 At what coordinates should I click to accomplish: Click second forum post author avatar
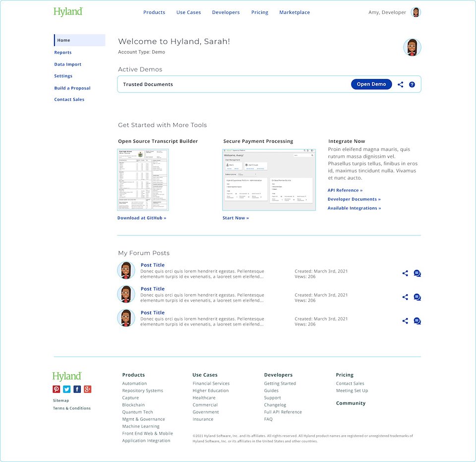126,294
